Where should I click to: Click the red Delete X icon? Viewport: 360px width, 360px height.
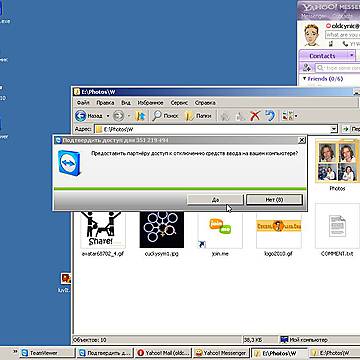255,116
